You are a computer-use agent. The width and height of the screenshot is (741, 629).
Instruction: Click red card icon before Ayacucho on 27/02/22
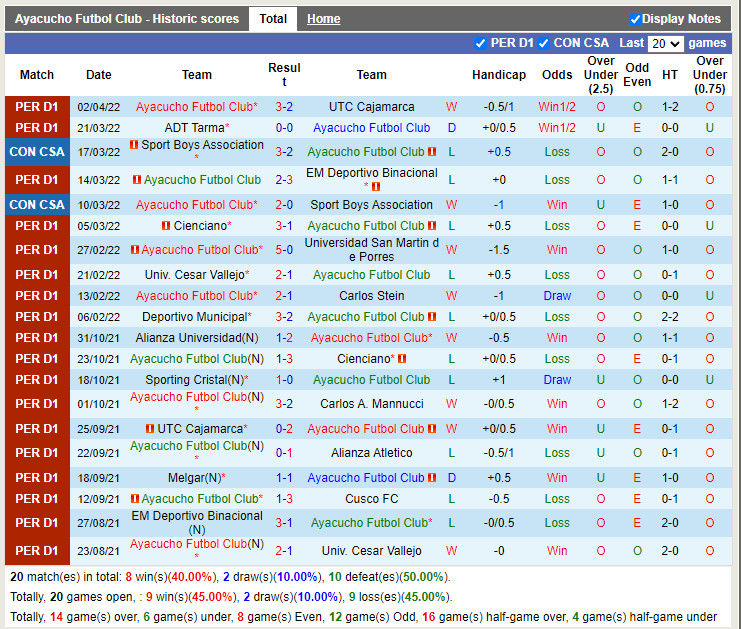click(134, 250)
